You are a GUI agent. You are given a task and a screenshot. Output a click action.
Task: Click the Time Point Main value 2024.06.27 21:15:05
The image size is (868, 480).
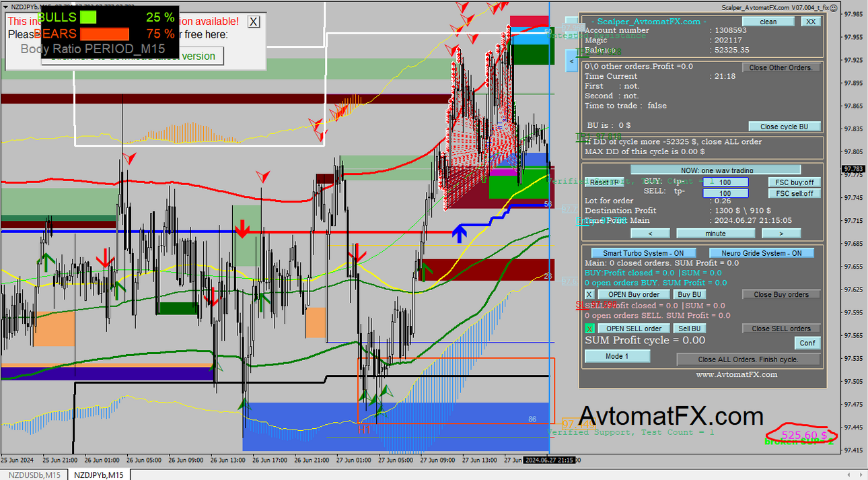click(753, 220)
